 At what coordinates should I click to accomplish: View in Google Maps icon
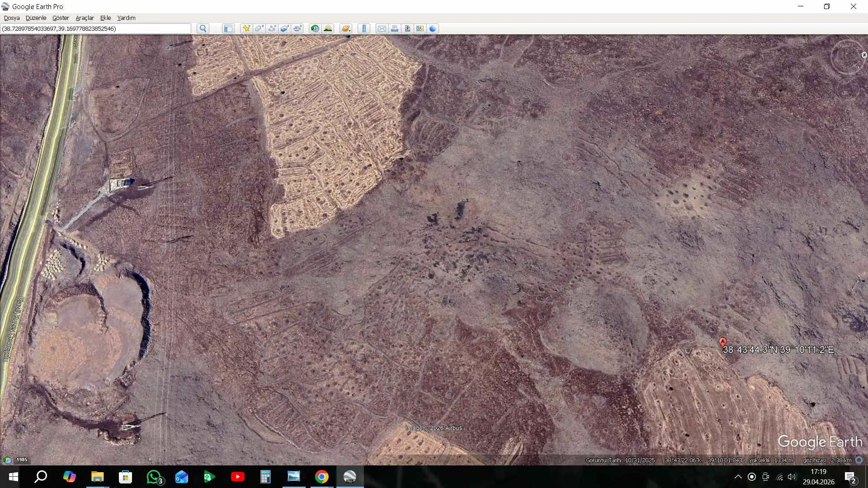[x=420, y=28]
